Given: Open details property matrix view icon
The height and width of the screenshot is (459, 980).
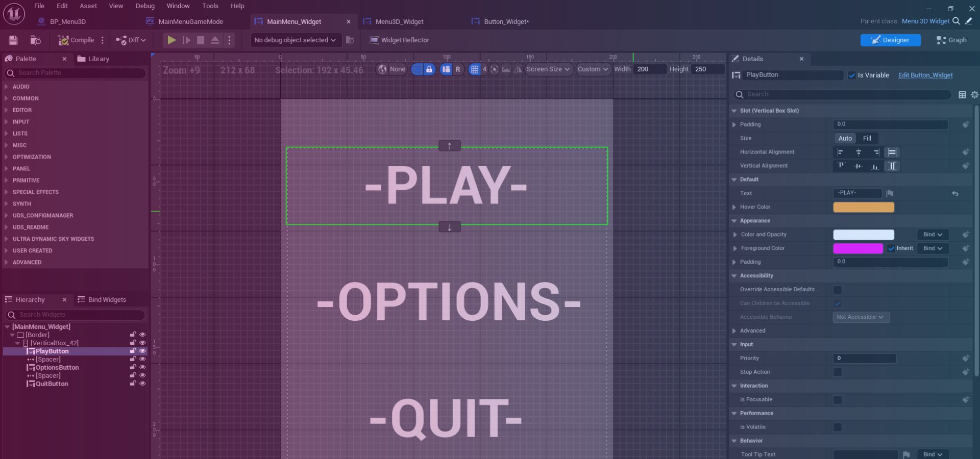Looking at the screenshot, I should click(x=962, y=94).
